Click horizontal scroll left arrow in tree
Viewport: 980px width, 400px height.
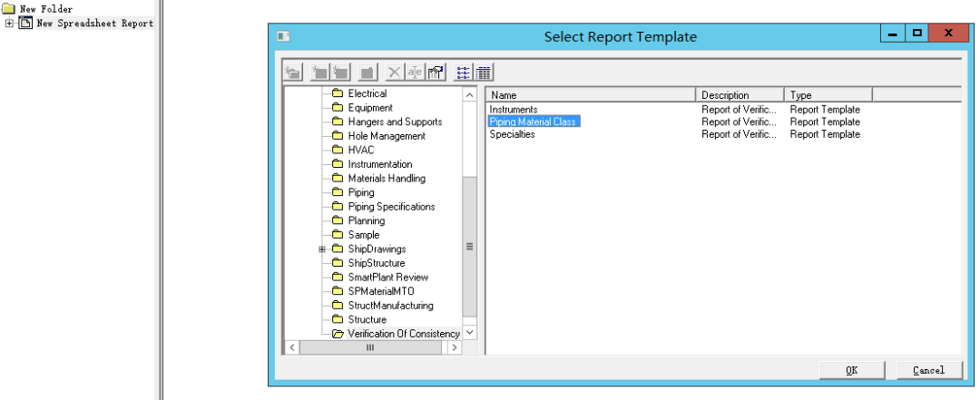pos(292,347)
